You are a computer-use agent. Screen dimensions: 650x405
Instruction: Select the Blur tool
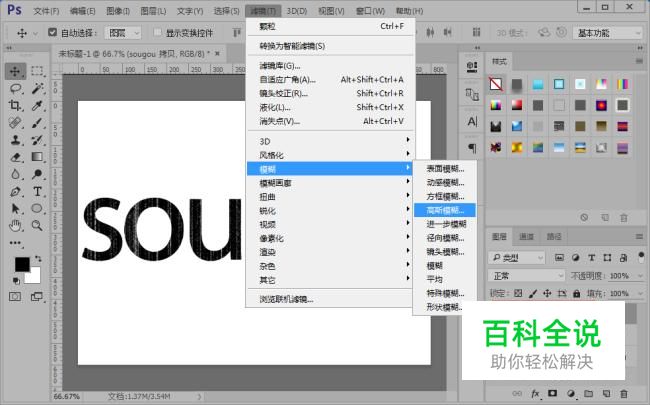(x=15, y=174)
